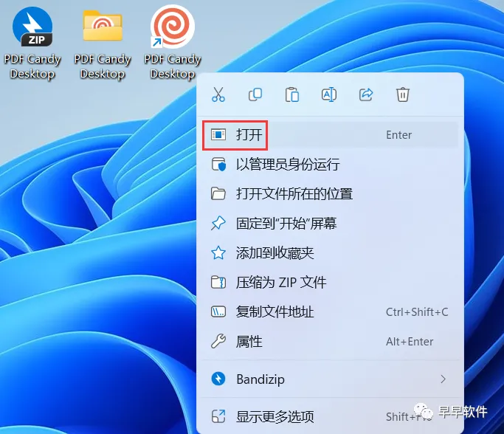Click the Cut scissors icon
504x434 pixels.
(218, 94)
